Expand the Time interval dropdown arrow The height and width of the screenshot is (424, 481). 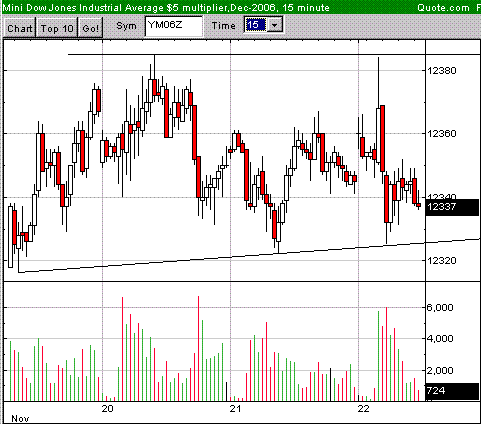click(275, 25)
